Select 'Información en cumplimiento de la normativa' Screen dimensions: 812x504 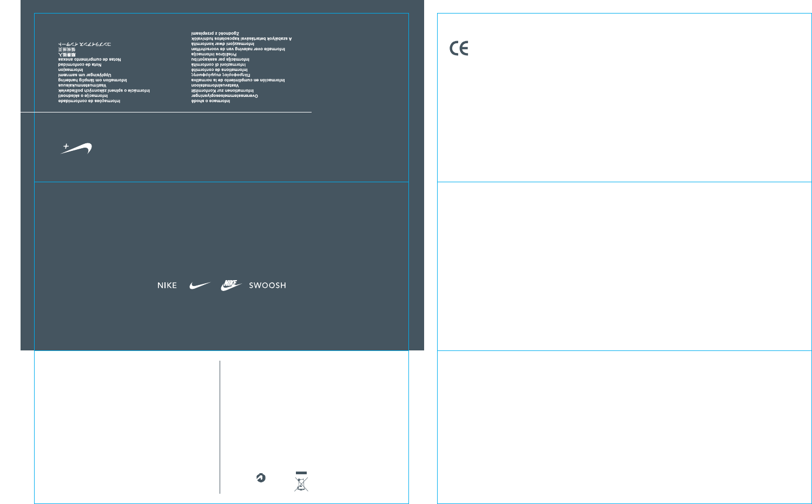(237, 80)
